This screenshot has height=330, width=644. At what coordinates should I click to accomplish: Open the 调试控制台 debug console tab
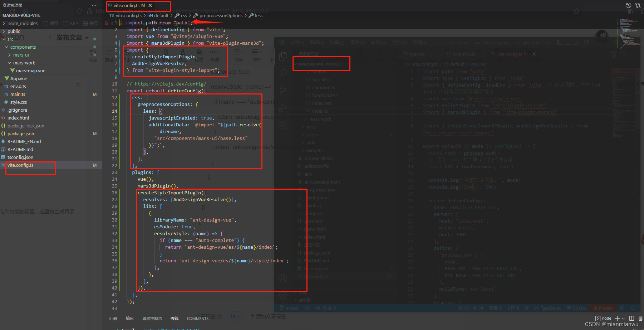coord(152,318)
